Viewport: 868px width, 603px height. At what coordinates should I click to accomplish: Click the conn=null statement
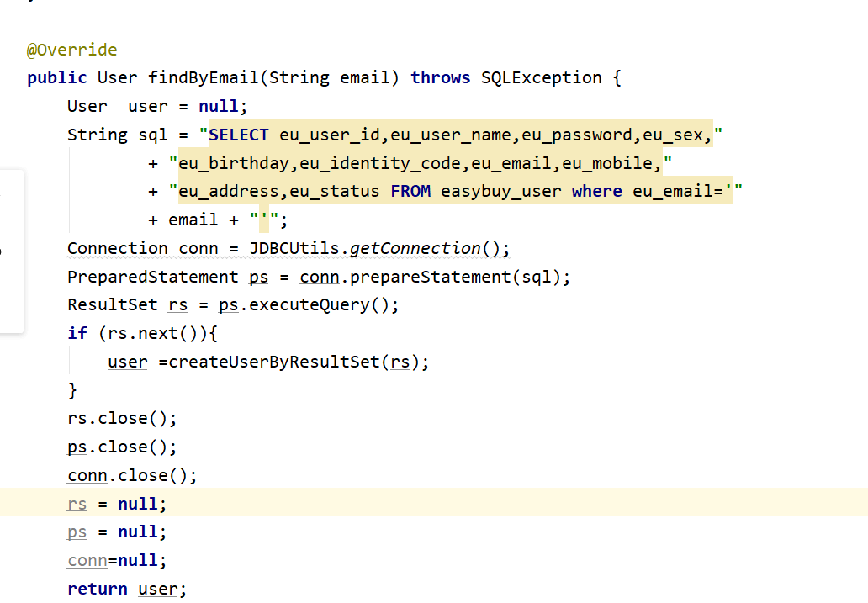[115, 559]
